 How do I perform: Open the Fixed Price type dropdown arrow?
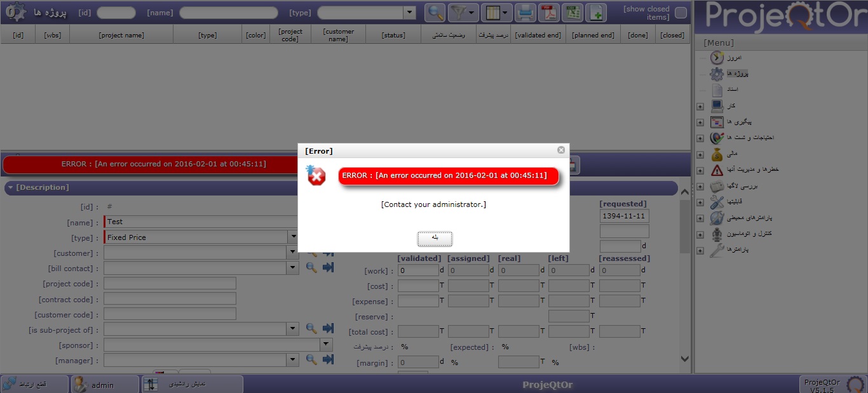(293, 237)
